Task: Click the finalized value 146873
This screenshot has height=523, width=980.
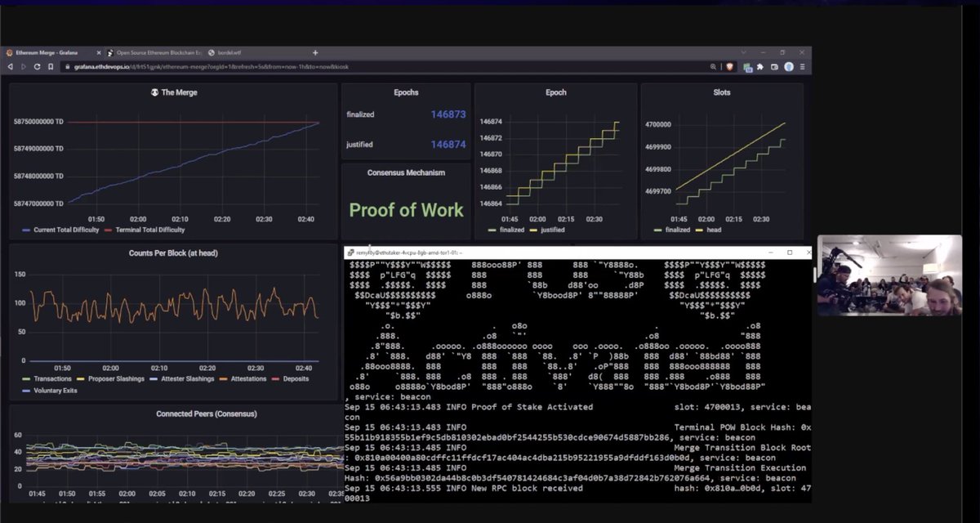Action: 448,114
